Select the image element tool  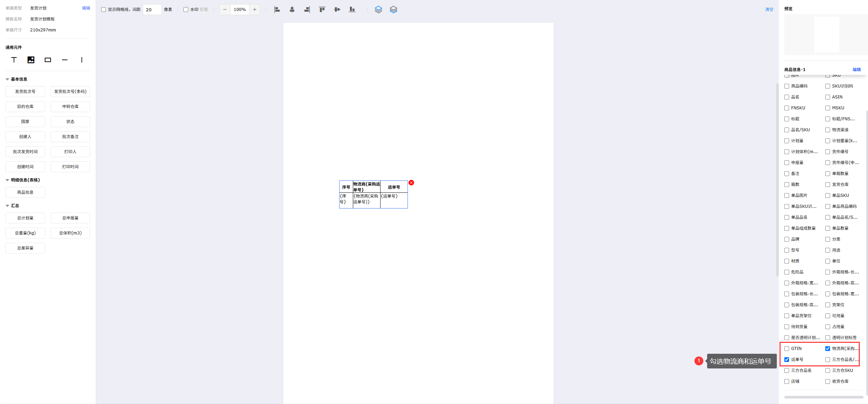(x=31, y=60)
